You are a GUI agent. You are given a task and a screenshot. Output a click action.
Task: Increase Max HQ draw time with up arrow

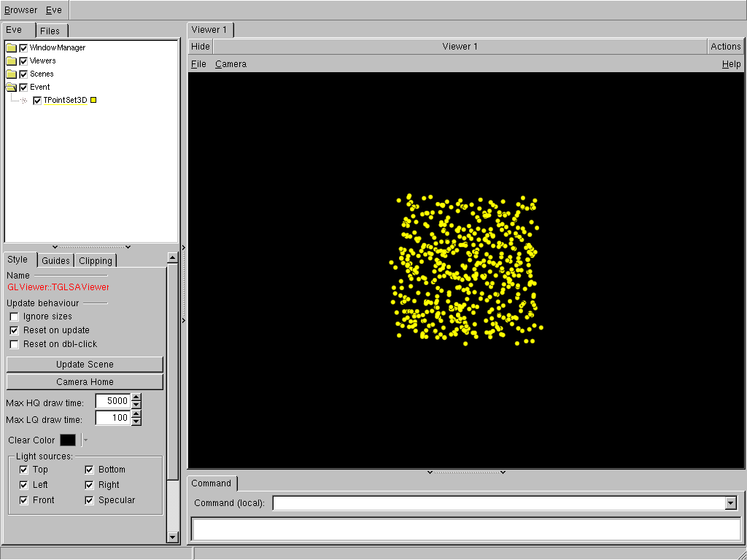tap(136, 397)
